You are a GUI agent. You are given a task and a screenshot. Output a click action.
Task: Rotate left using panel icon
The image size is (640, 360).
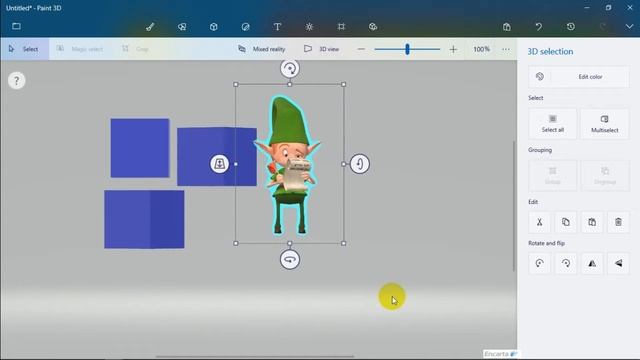click(540, 263)
